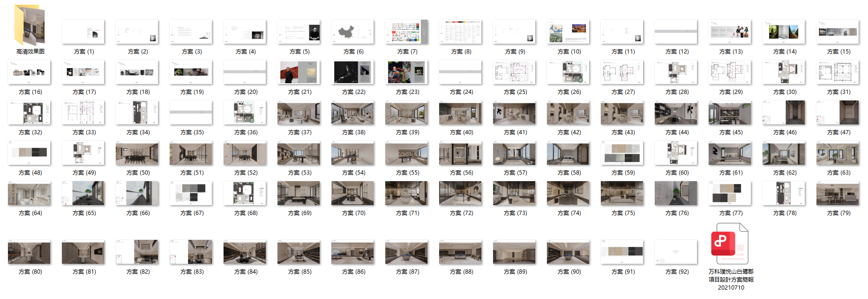Click the file name 方案 (8)
The height and width of the screenshot is (299, 868).
tap(461, 52)
